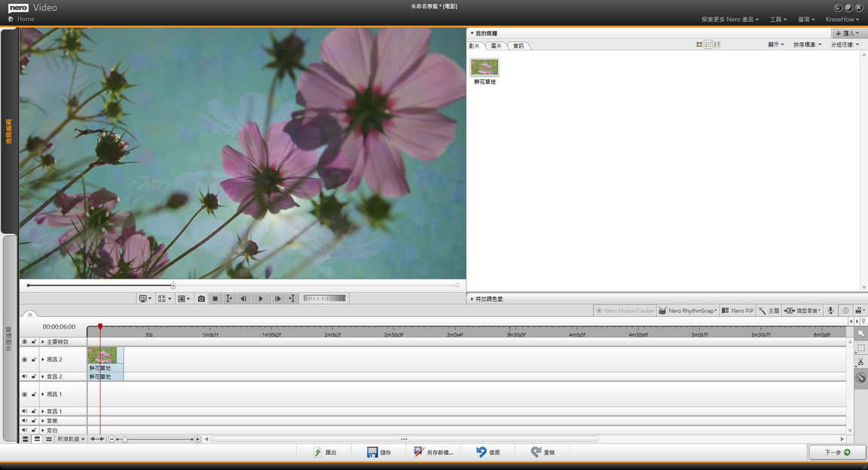Click the fit timeline to window icon
Screen dimensions: 868x470
pos(97,439)
